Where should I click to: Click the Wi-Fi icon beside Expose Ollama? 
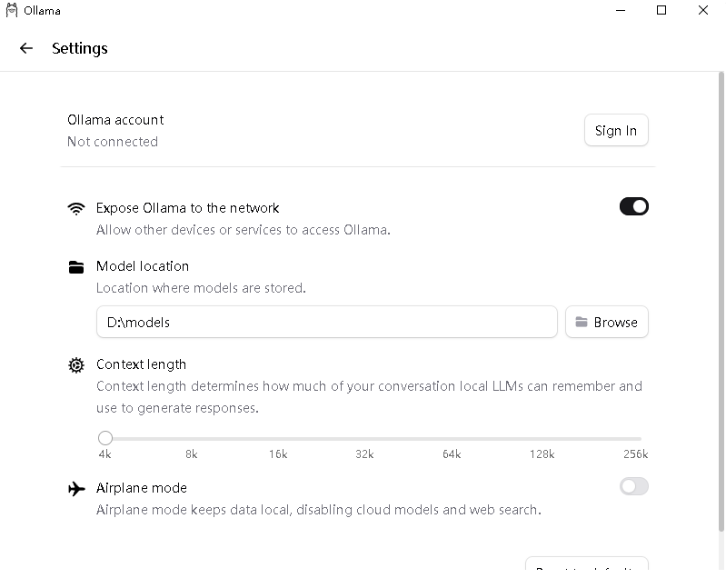pos(76,208)
